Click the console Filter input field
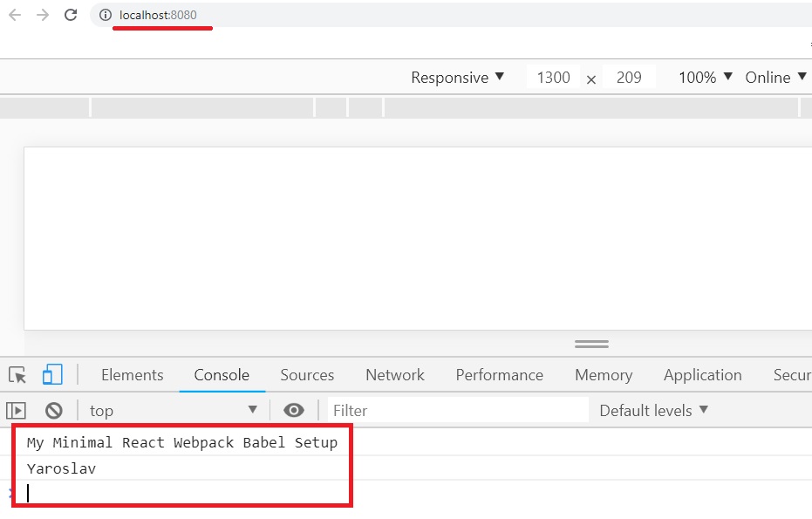This screenshot has width=812, height=519. pos(436,410)
